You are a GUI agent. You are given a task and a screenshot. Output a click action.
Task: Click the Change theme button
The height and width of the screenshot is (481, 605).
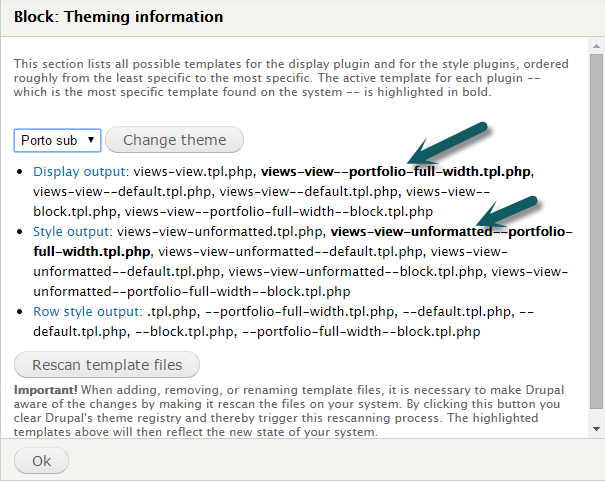pos(174,140)
